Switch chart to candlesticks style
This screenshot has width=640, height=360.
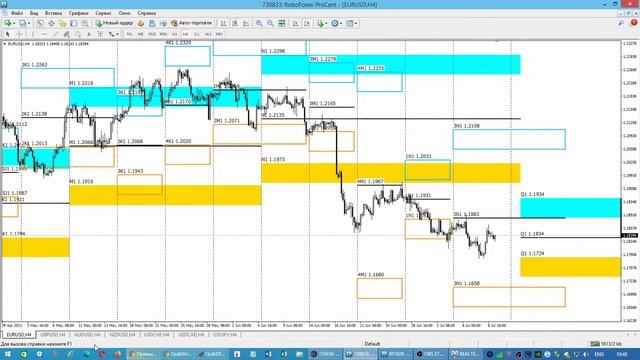pyautogui.click(x=235, y=23)
